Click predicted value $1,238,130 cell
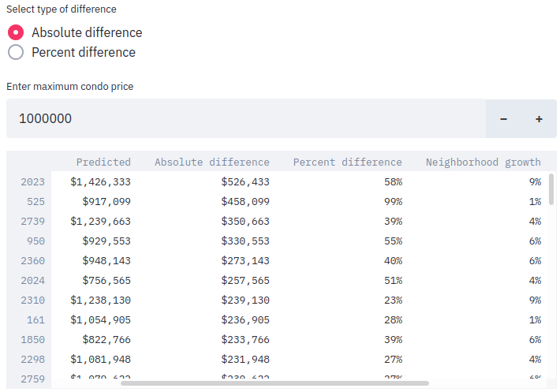560x392 pixels. click(x=100, y=300)
